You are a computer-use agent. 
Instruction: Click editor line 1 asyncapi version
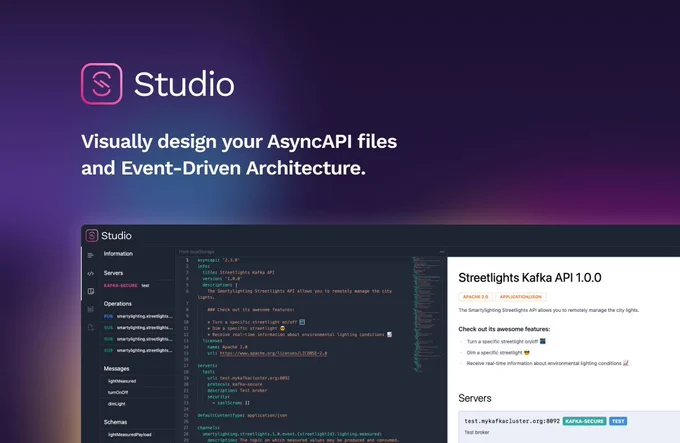218,260
